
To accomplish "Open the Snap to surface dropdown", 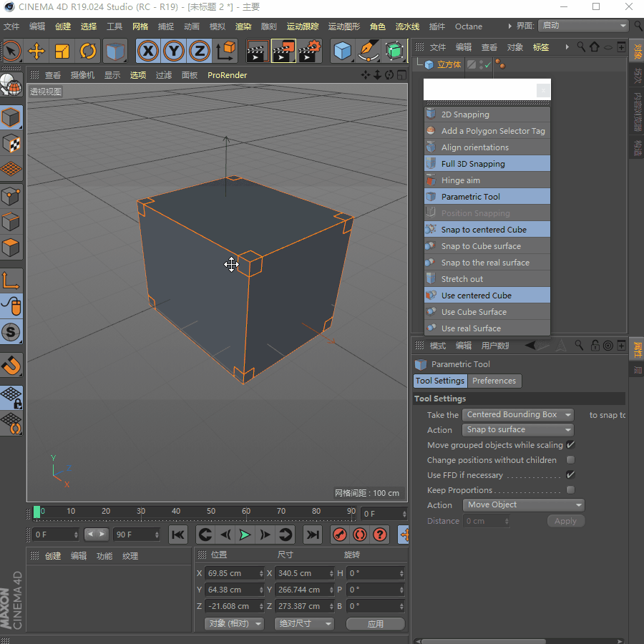I will [518, 429].
